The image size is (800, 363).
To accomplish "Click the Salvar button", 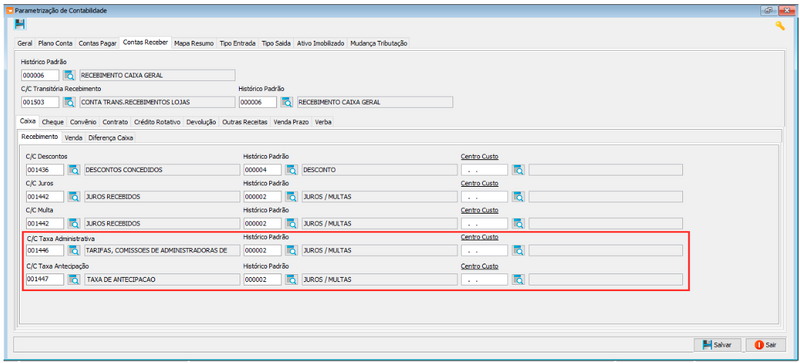I will tap(718, 345).
